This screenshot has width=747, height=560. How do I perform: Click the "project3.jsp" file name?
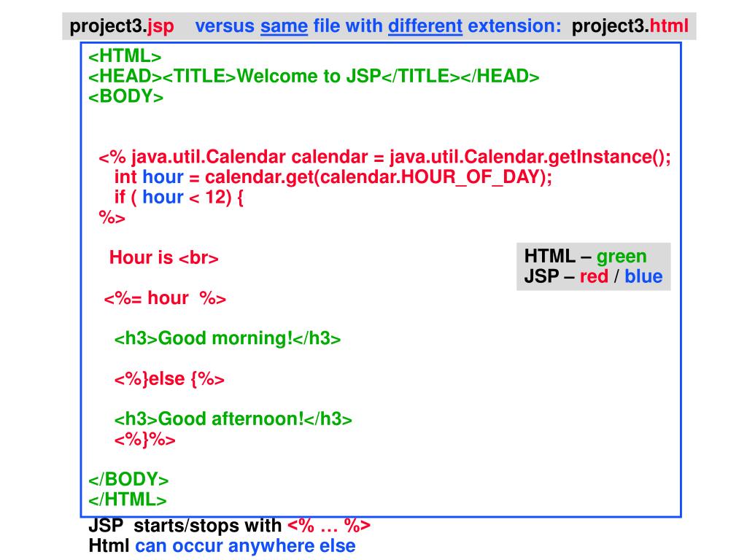(122, 26)
